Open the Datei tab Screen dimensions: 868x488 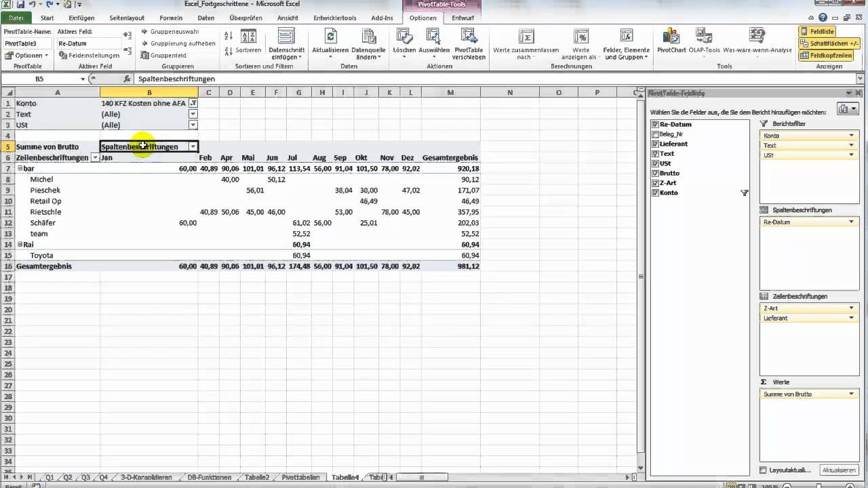tap(16, 18)
